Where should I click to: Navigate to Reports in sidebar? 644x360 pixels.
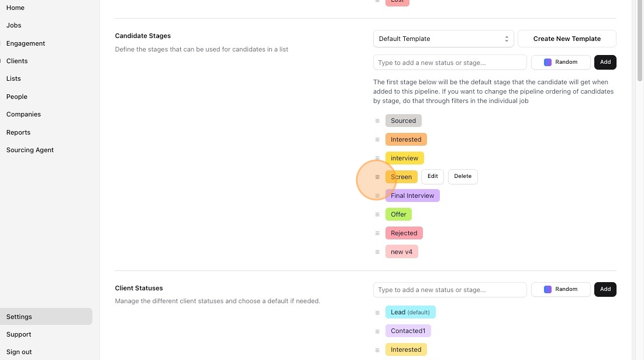(x=18, y=132)
